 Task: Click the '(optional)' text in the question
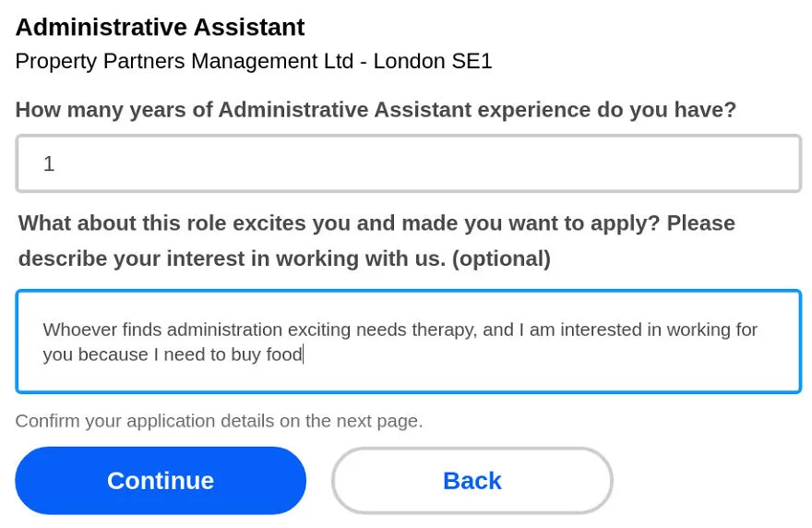pos(501,258)
